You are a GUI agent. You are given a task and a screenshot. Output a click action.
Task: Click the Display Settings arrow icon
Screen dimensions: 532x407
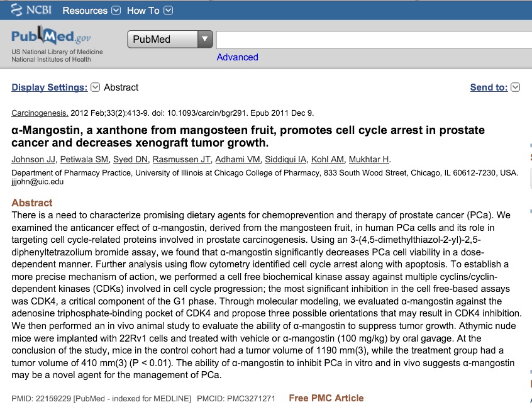click(x=96, y=87)
